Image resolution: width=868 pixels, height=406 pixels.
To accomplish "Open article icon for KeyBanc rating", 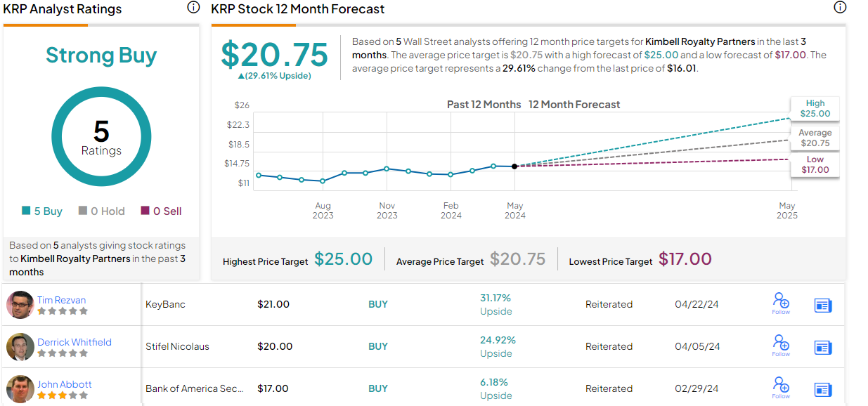I will [x=822, y=305].
